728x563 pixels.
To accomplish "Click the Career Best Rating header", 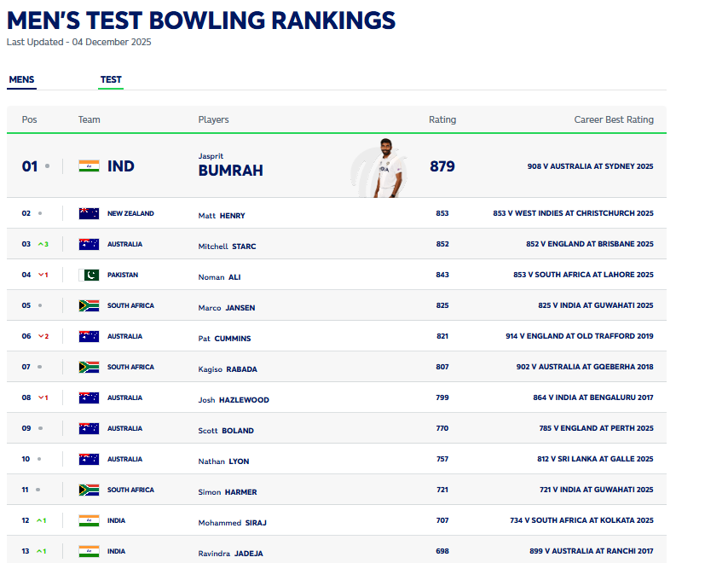I will 614,120.
